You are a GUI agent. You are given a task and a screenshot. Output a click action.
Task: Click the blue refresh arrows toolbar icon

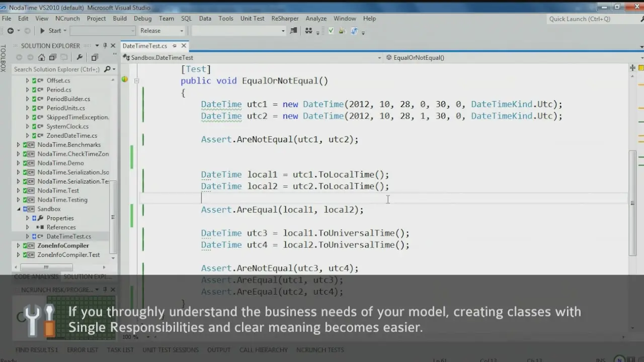point(354,31)
